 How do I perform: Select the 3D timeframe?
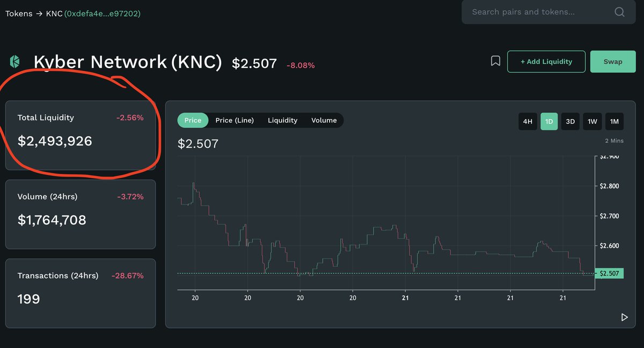coord(570,121)
